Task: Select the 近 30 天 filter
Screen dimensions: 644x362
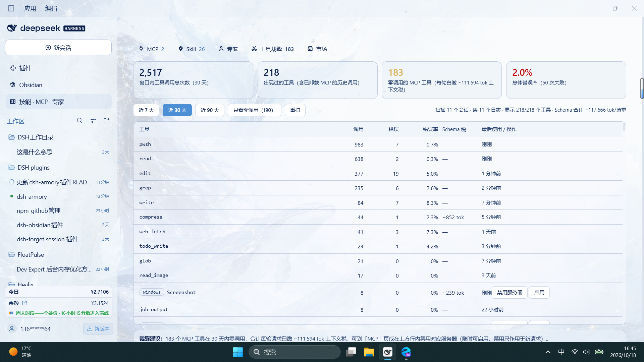Action: point(177,110)
